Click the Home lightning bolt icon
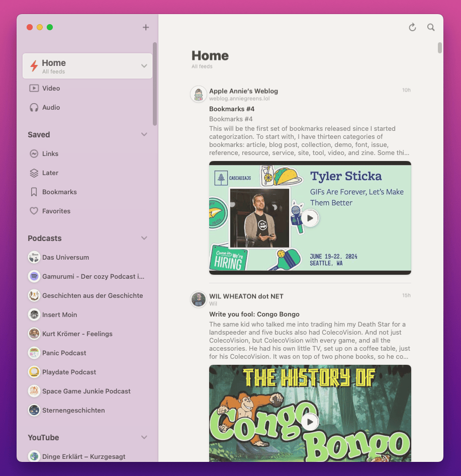This screenshot has height=476, width=461. tap(34, 66)
